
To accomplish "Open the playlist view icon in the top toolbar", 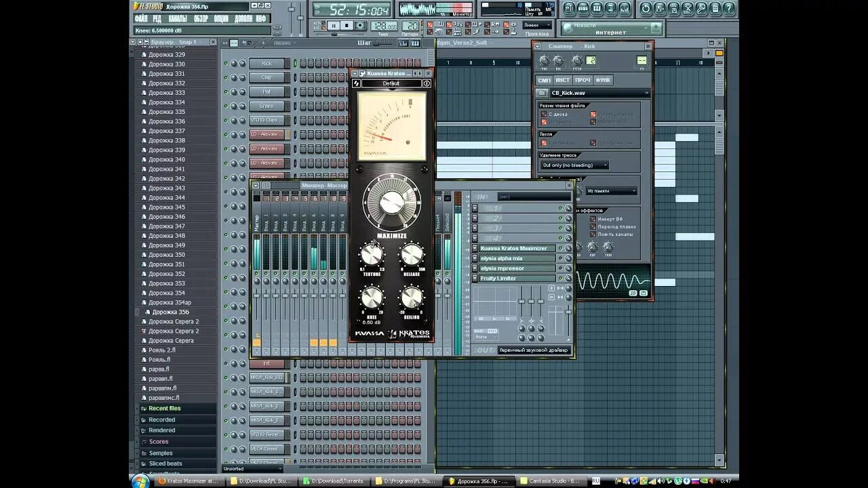I will 569,9.
